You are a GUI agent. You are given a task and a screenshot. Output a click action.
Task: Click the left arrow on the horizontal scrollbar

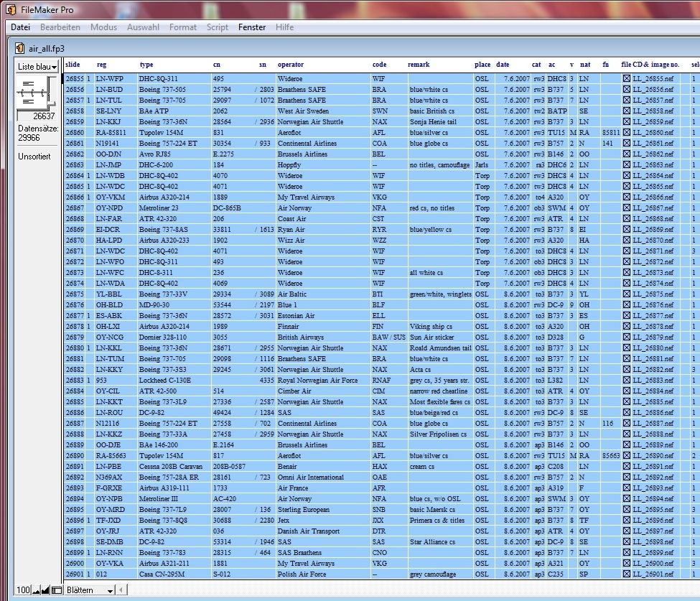[121, 590]
